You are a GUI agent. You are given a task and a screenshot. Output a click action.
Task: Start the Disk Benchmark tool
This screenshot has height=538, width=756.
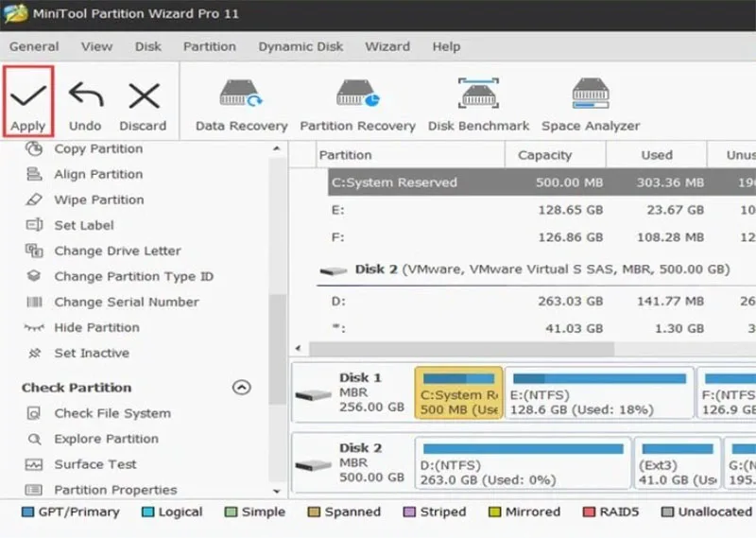(x=479, y=106)
